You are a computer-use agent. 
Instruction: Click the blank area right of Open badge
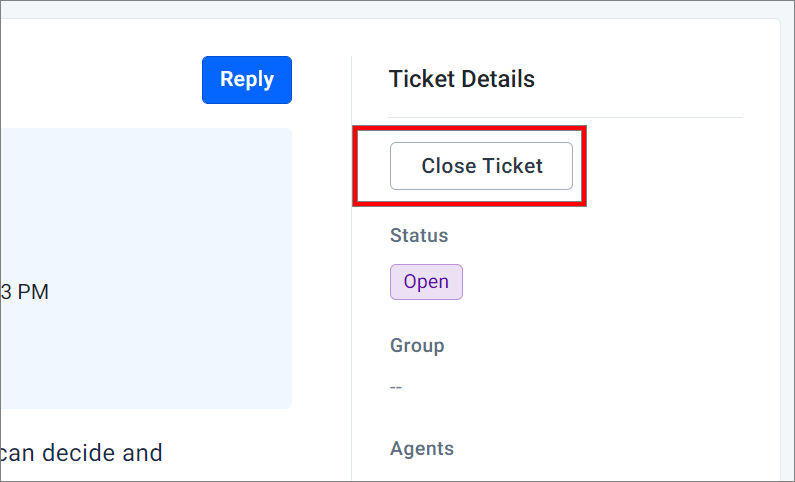[x=600, y=282]
